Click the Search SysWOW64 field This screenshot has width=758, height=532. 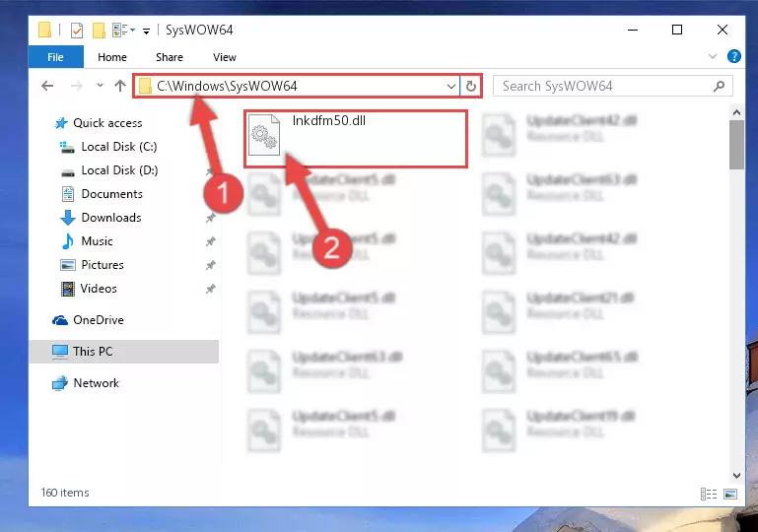click(613, 86)
